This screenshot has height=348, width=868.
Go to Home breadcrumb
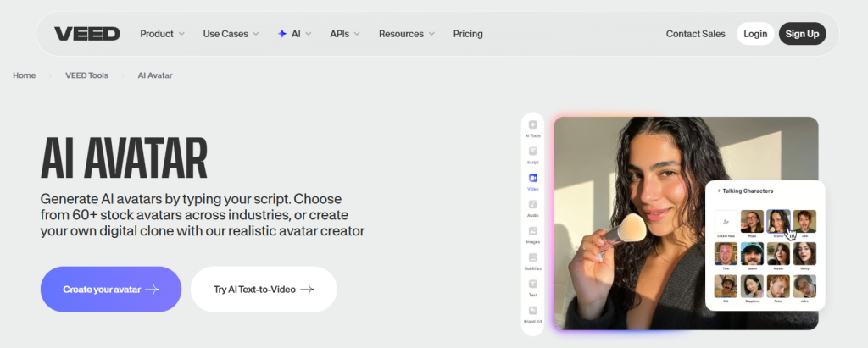point(25,75)
